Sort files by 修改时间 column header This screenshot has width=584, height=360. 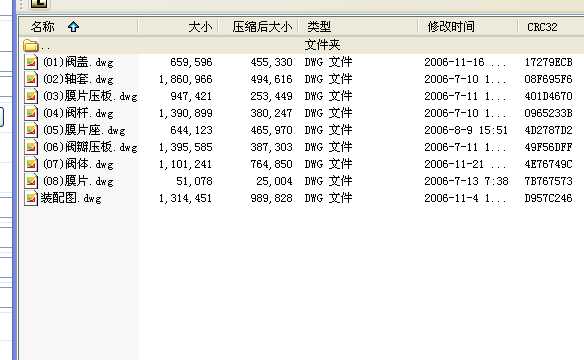pos(467,26)
